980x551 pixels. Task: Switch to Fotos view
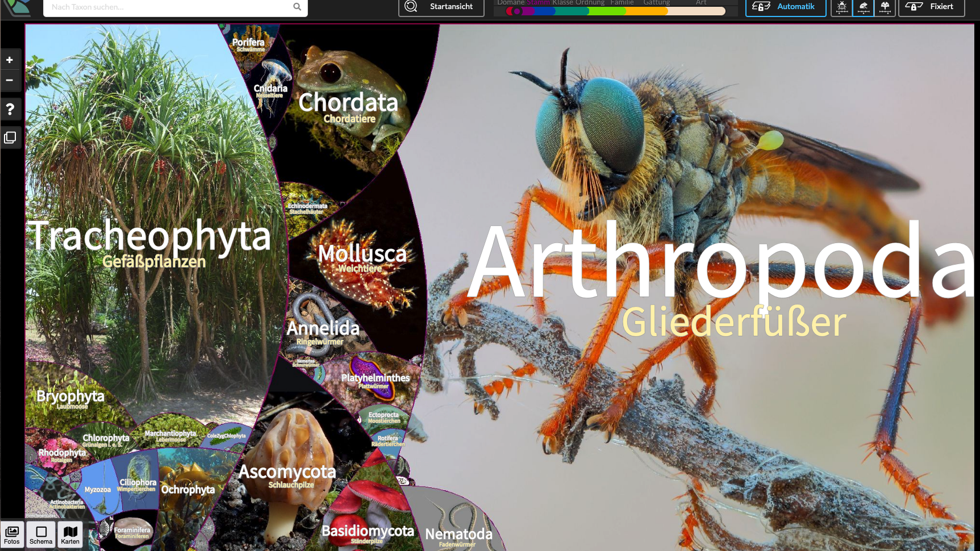[x=12, y=535]
